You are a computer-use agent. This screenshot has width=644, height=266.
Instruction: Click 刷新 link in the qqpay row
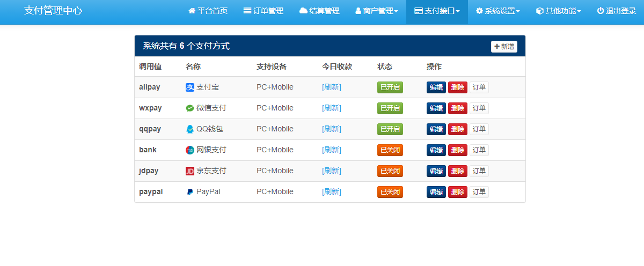pyautogui.click(x=331, y=129)
